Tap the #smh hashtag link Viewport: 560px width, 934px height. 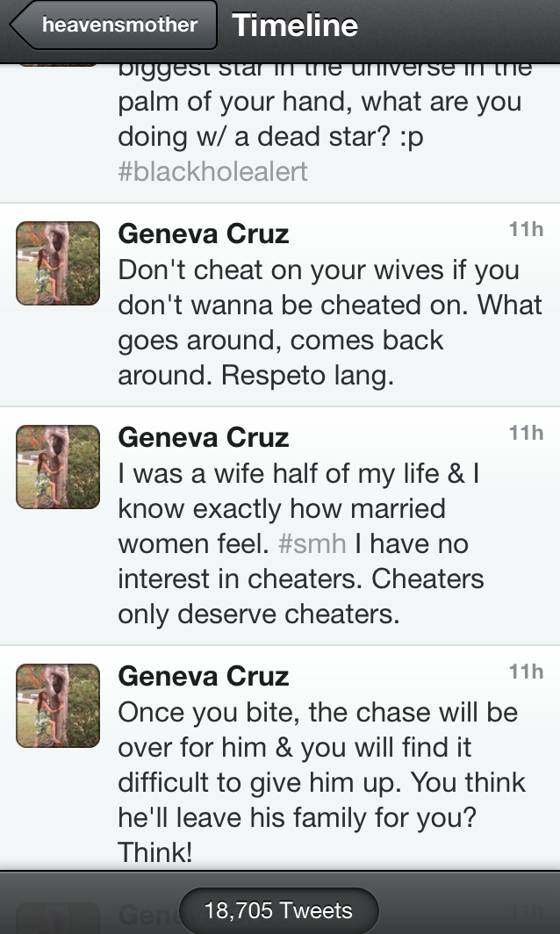pos(311,543)
